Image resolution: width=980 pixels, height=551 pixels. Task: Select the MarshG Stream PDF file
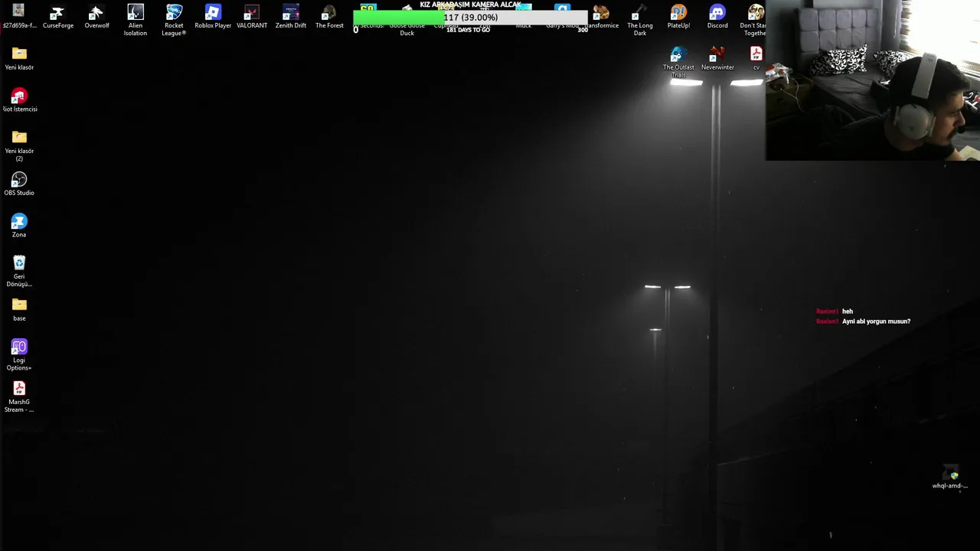coord(19,397)
